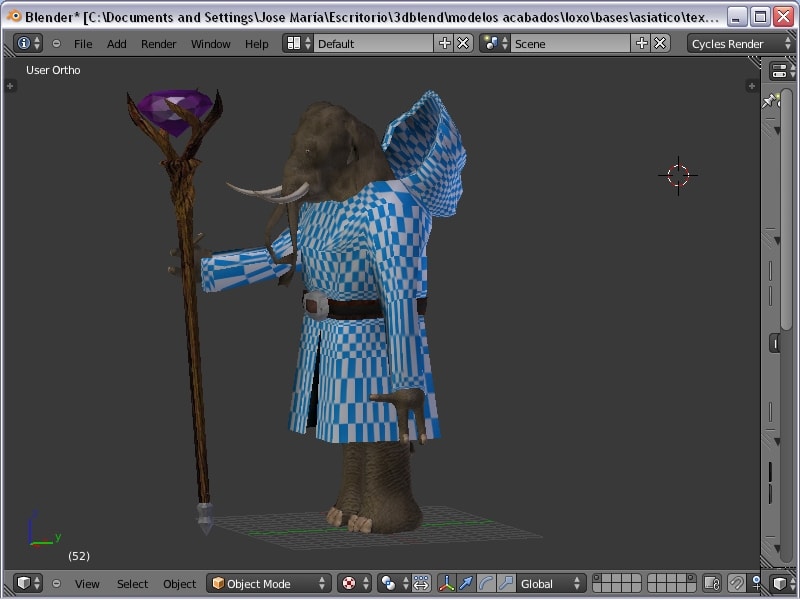Open the Global transform orientation dropdown
The height and width of the screenshot is (600, 800).
tap(552, 583)
